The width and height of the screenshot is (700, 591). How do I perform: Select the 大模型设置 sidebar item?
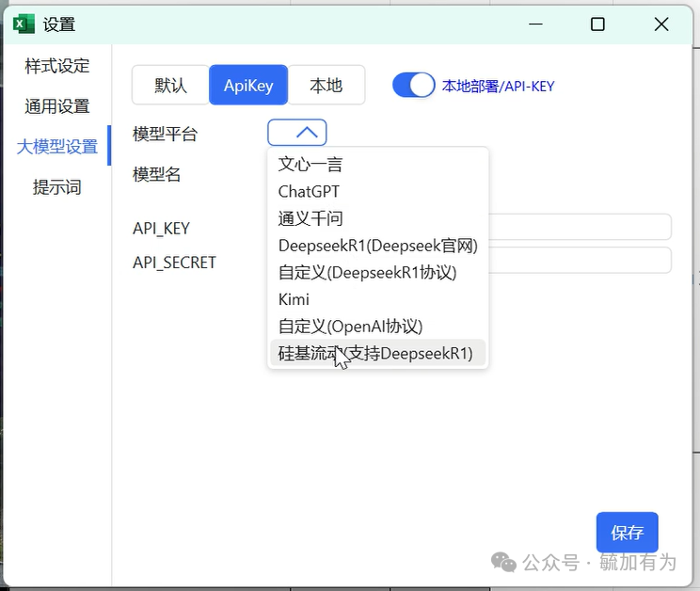pyautogui.click(x=57, y=147)
